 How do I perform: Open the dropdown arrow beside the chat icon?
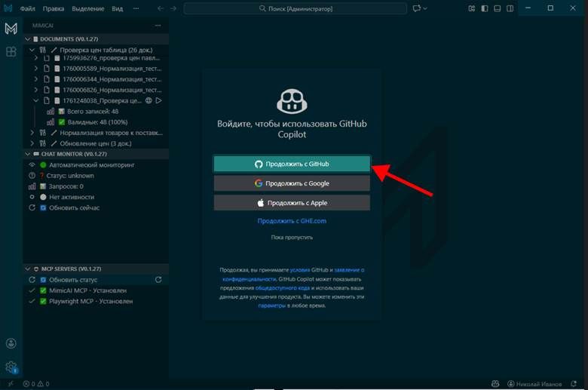click(425, 8)
